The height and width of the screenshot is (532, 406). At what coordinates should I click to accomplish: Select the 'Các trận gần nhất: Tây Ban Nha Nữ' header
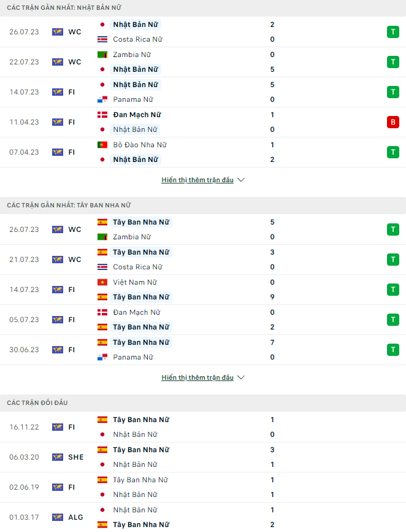click(69, 205)
